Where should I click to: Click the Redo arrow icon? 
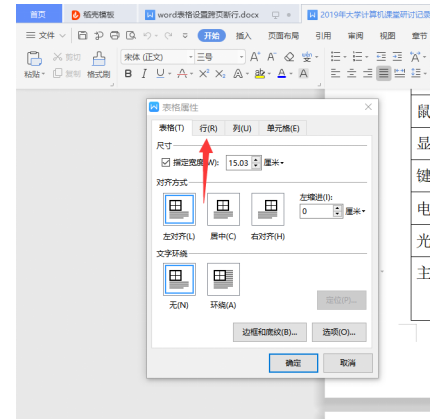(168, 35)
